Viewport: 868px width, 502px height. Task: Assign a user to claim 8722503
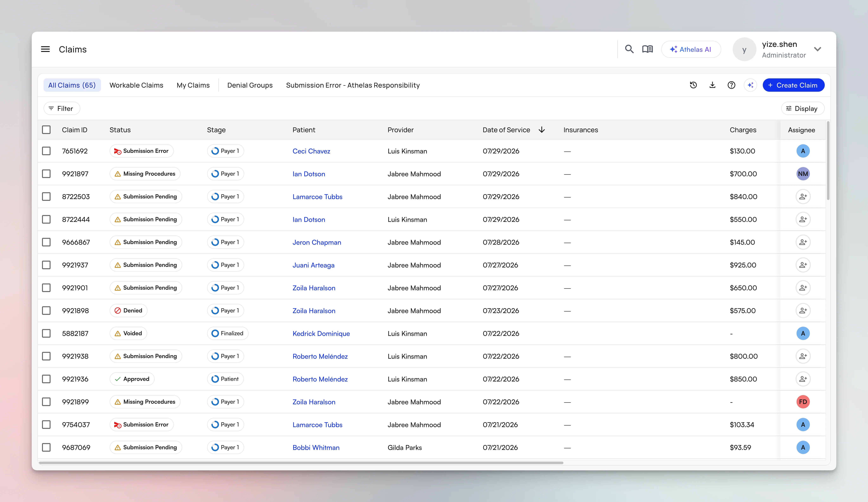coord(803,197)
